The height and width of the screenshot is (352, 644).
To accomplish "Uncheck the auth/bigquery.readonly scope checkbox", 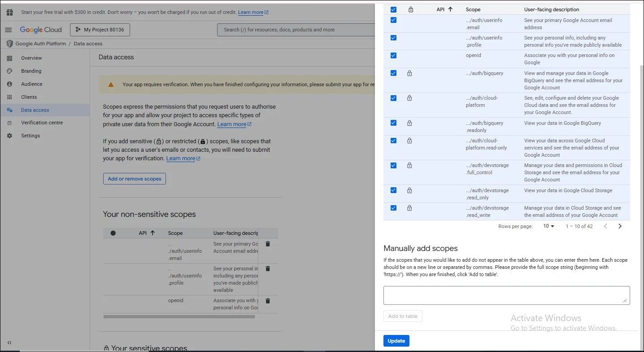I will 393,123.
